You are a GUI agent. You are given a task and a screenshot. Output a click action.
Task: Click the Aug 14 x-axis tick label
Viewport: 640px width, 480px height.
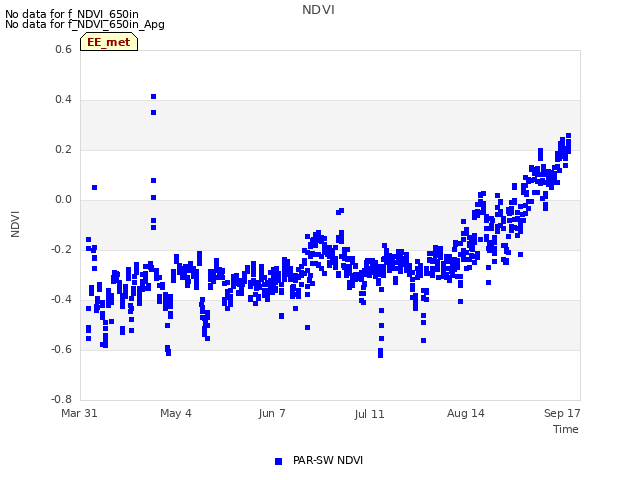click(x=466, y=413)
